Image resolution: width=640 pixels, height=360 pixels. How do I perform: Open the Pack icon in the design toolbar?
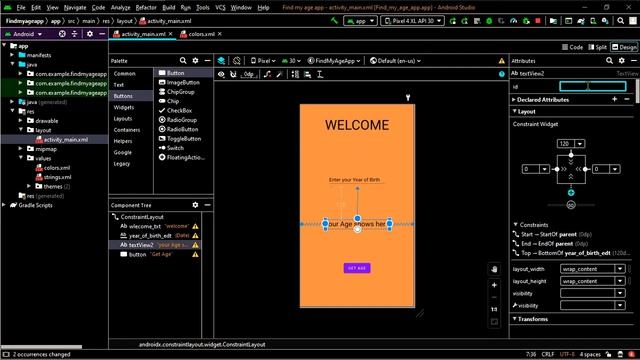pos(295,74)
